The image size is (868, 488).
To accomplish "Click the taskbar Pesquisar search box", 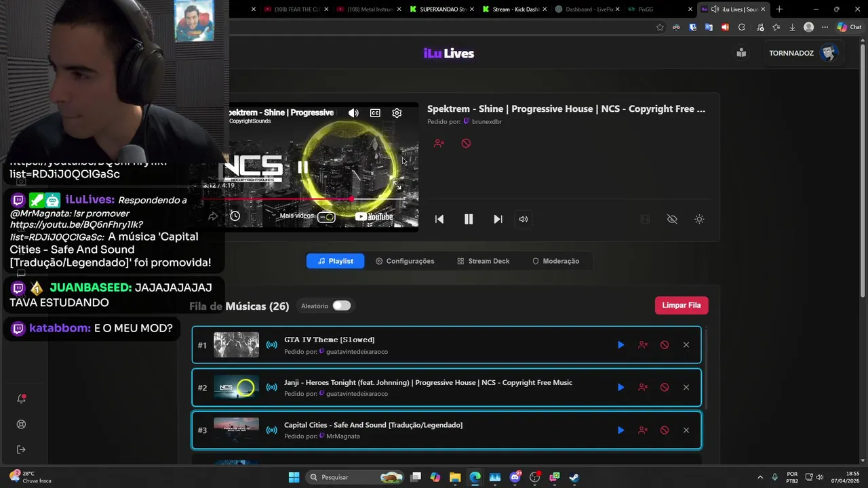I will pyautogui.click(x=356, y=477).
